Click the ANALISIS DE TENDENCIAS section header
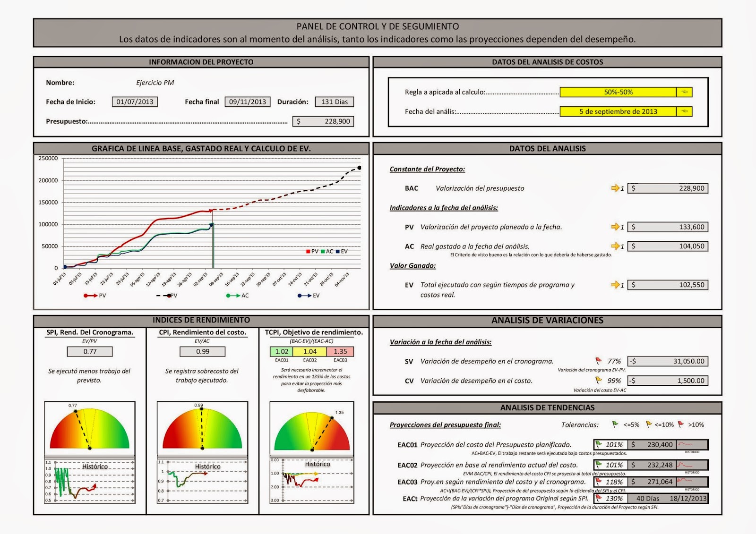This screenshot has width=756, height=534. tap(547, 407)
